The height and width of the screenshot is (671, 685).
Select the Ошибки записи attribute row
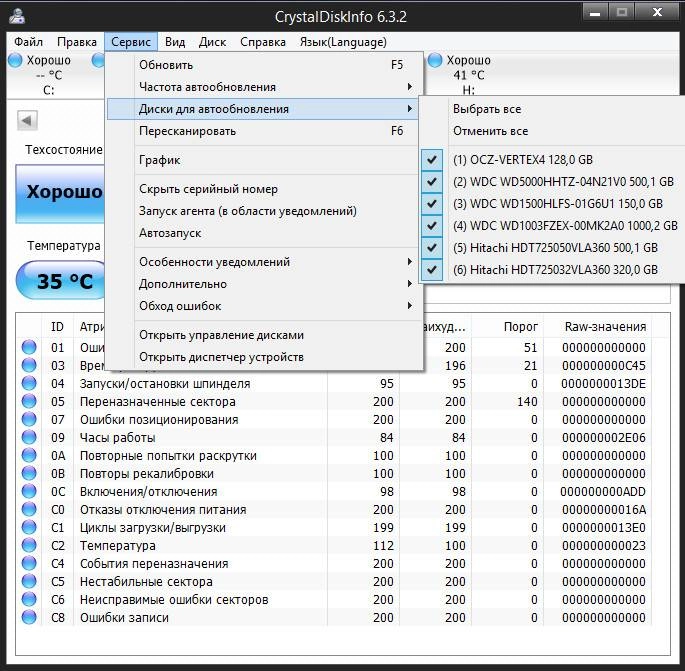coord(334,617)
